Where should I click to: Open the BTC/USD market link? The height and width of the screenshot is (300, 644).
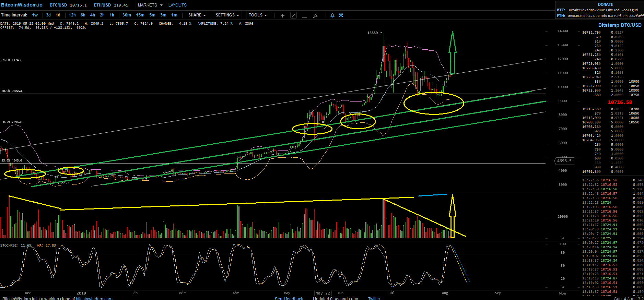tap(68, 5)
